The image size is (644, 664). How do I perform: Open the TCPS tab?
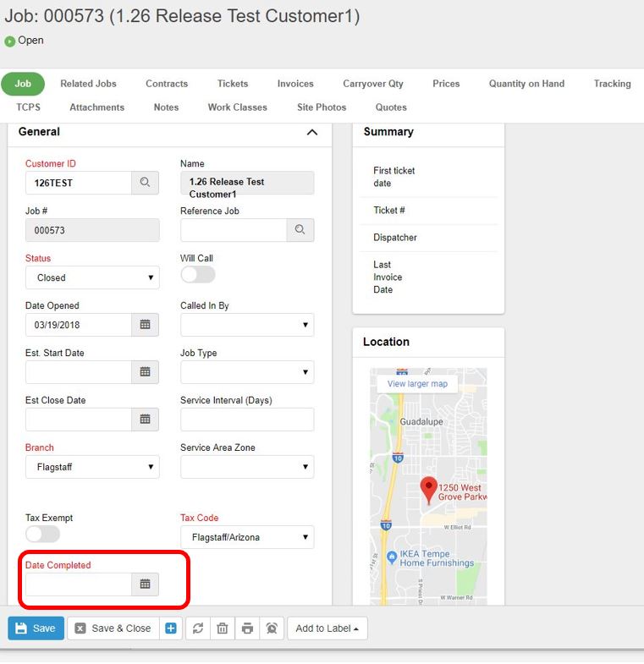[29, 107]
